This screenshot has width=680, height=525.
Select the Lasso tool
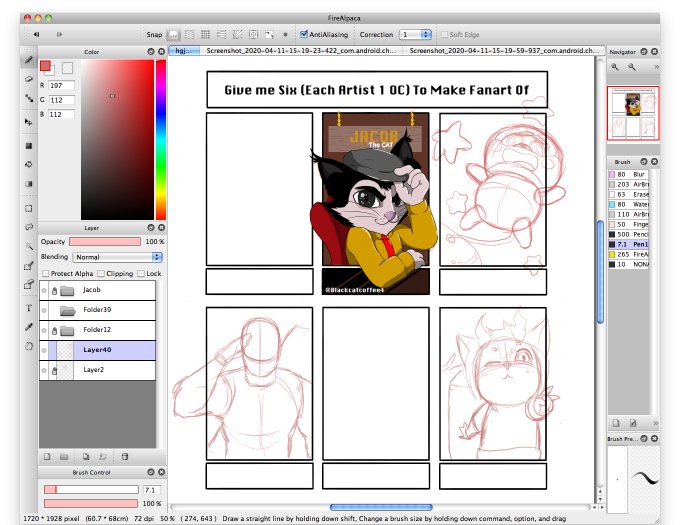pyautogui.click(x=29, y=227)
